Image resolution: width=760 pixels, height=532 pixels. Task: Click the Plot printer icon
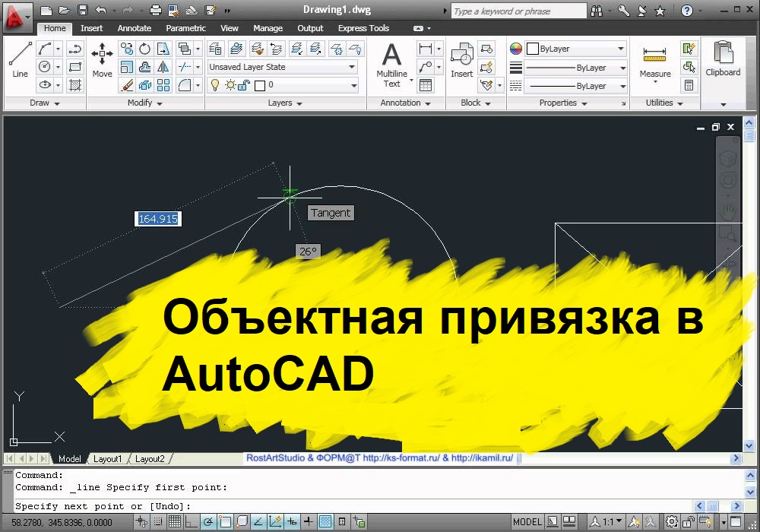(155, 10)
